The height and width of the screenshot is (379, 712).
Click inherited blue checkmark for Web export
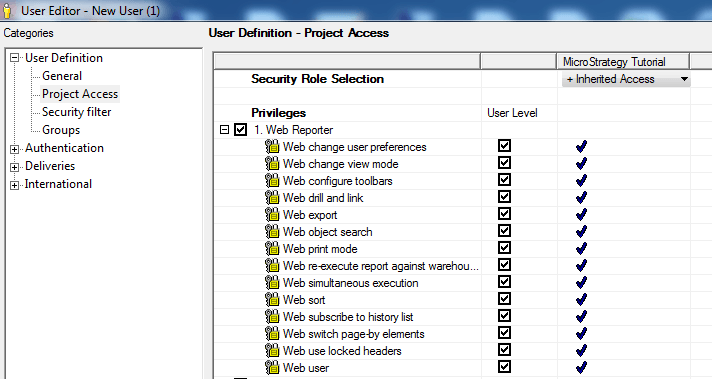click(581, 215)
